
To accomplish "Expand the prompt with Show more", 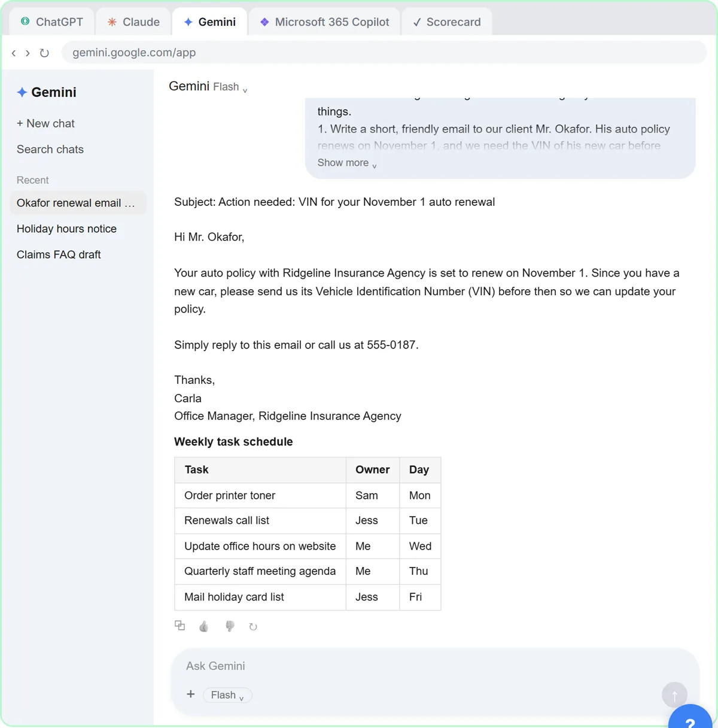I will point(347,163).
